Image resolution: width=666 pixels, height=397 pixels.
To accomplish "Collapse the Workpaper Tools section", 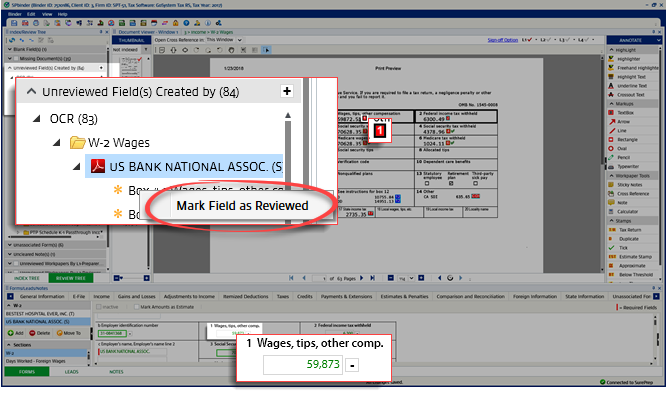I will point(633,175).
